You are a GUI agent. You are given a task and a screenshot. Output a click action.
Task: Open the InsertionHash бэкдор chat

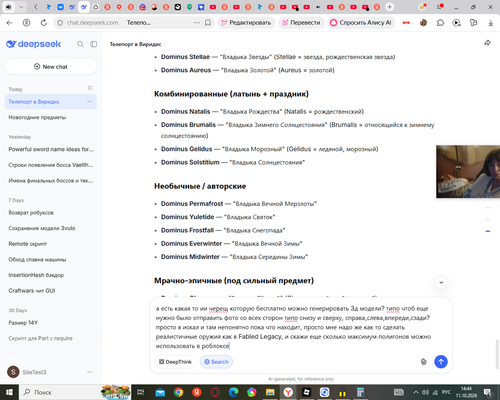[51, 275]
